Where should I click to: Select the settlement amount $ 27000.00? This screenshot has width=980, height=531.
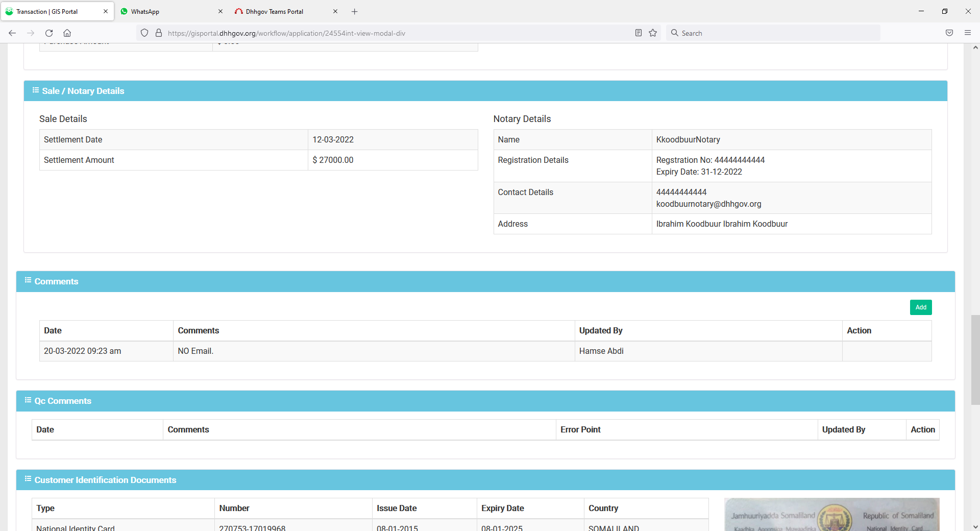(333, 160)
